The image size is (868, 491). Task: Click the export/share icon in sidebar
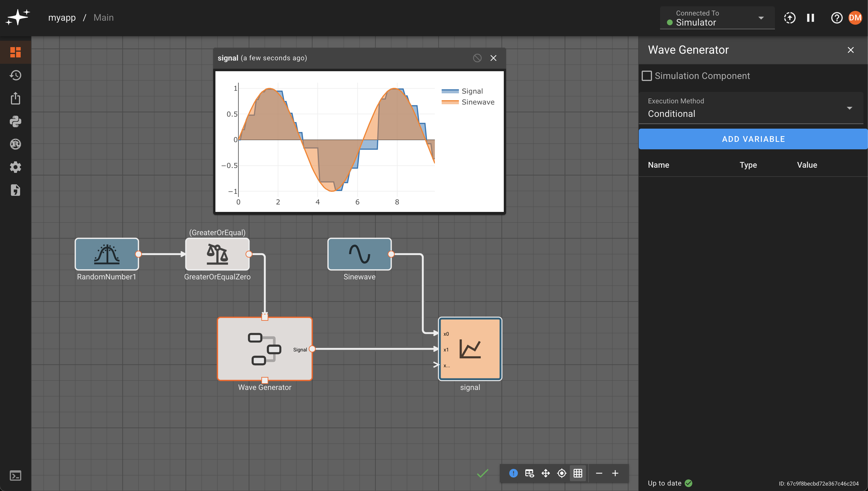pyautogui.click(x=16, y=98)
